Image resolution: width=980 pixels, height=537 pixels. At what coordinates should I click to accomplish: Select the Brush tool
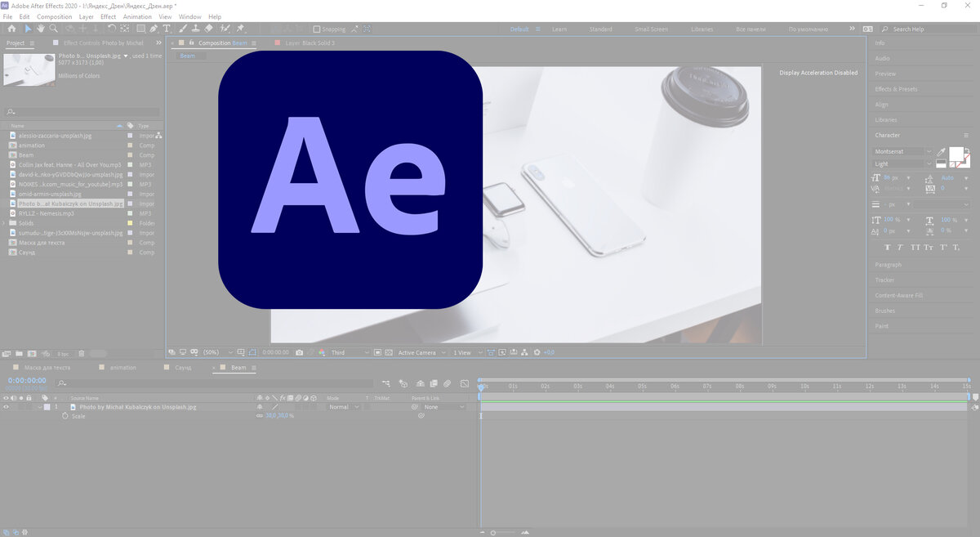pyautogui.click(x=184, y=29)
